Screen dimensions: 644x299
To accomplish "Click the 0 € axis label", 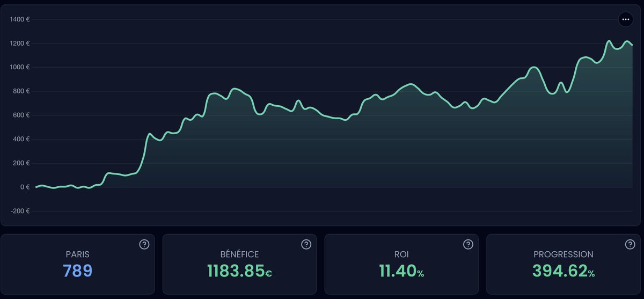I will pyautogui.click(x=25, y=187).
